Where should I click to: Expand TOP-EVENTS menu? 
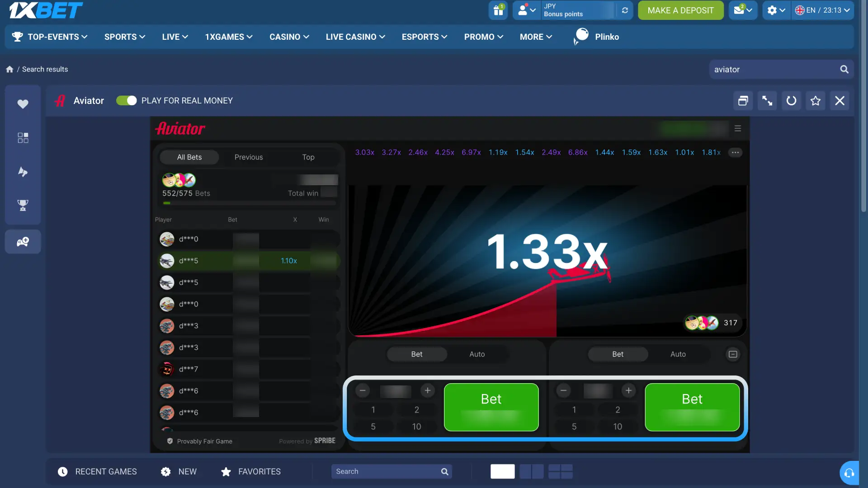pyautogui.click(x=50, y=37)
